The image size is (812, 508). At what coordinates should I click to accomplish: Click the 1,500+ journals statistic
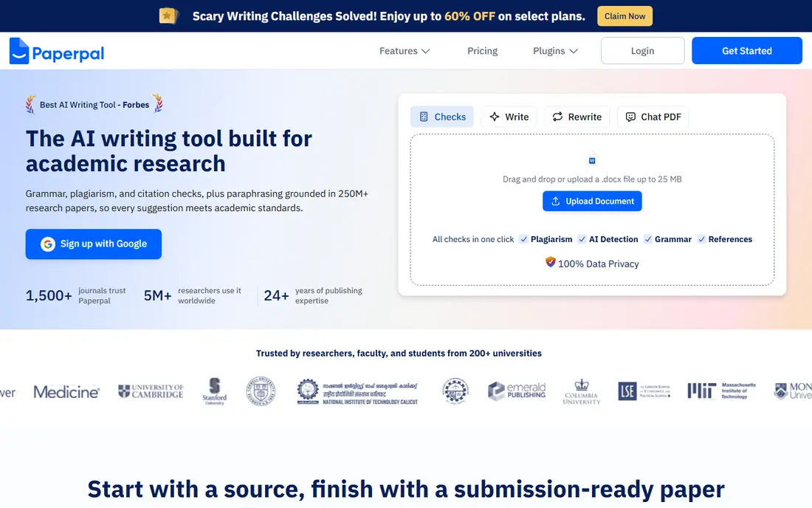(x=75, y=295)
